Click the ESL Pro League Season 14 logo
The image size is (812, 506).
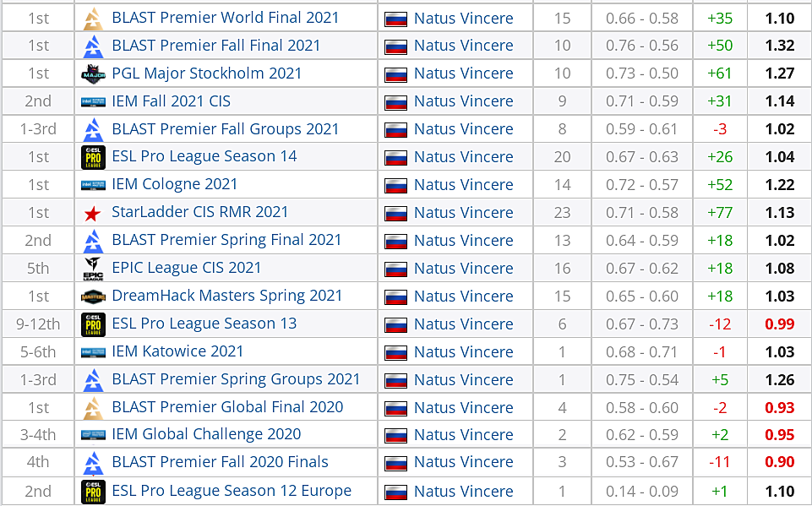pos(92,157)
